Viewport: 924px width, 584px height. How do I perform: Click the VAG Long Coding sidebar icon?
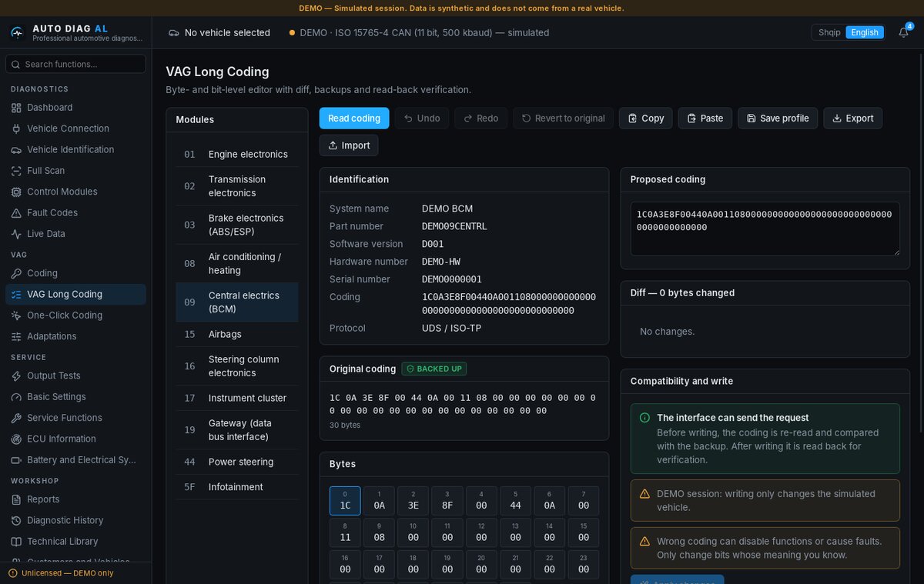[x=16, y=294]
